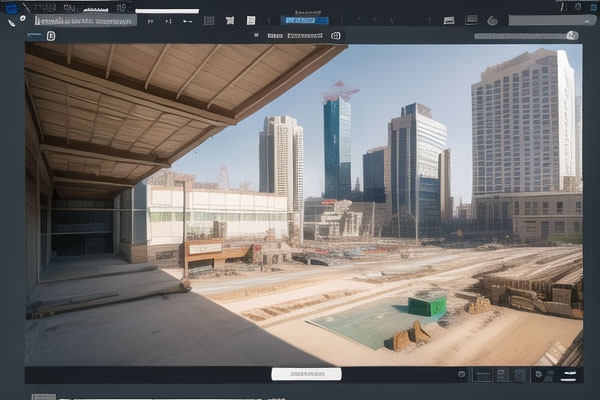The width and height of the screenshot is (600, 400).
Task: Click the slider knob at top-right of viewport
Action: 572,35
